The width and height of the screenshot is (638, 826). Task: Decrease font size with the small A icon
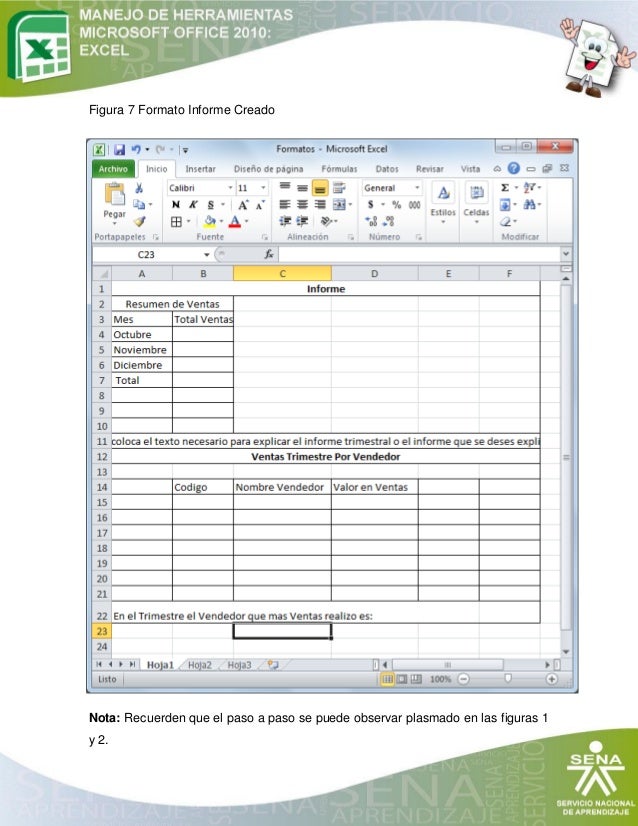pos(260,205)
